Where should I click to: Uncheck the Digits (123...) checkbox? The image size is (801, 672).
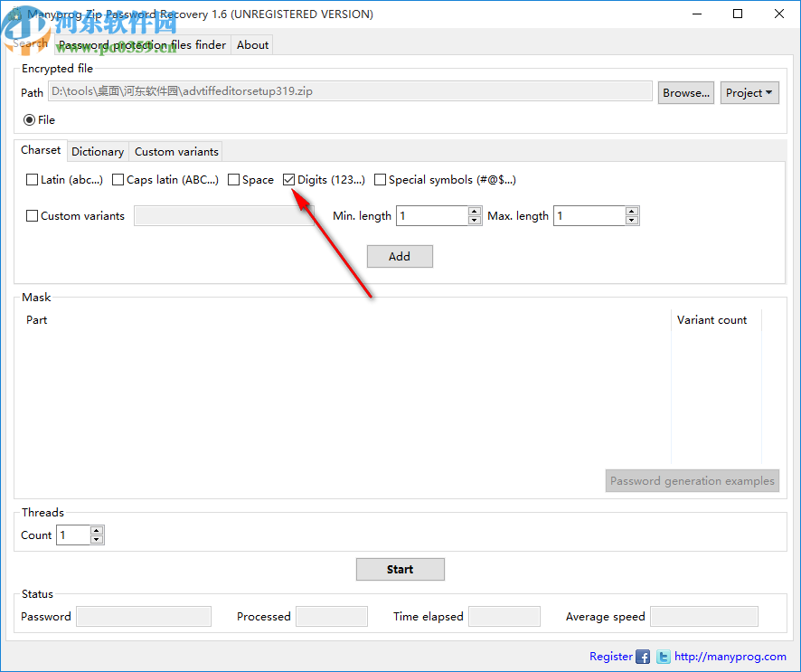click(288, 179)
